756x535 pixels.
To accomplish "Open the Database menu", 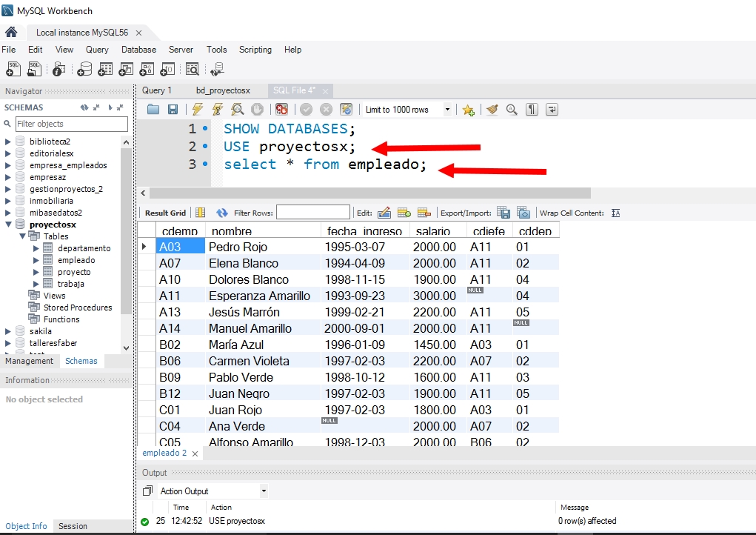I will pyautogui.click(x=138, y=50).
